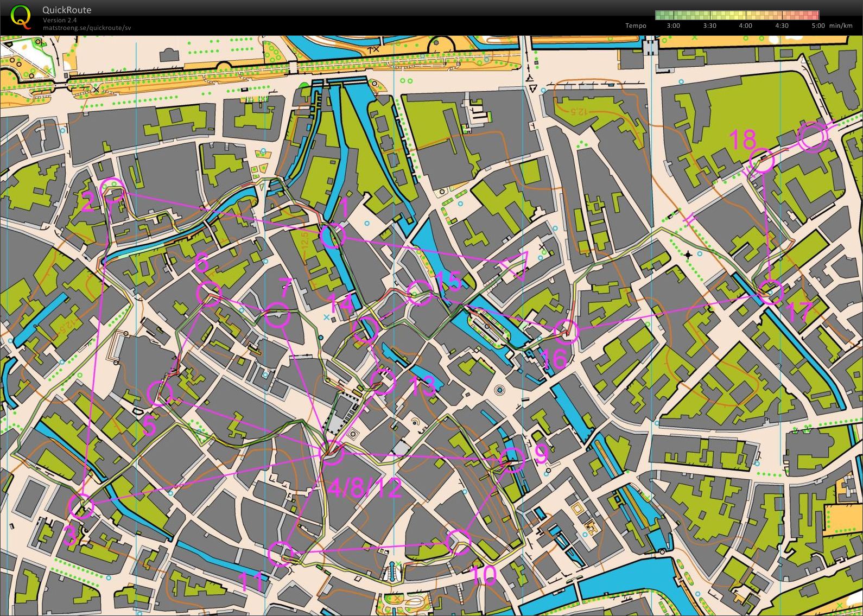Click control circle 13 on the course
Viewport: 863px width, 616px height.
pos(383,381)
